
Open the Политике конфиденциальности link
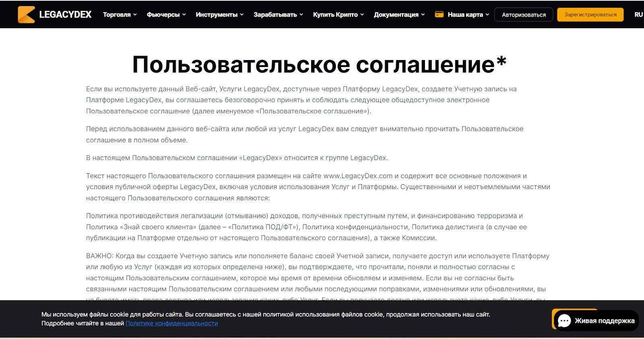coord(172,323)
